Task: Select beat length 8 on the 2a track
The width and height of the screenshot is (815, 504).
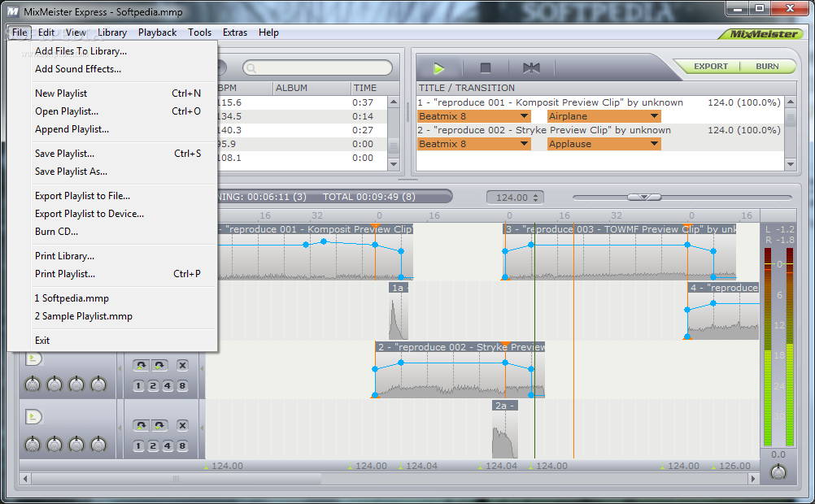Action: (182, 445)
